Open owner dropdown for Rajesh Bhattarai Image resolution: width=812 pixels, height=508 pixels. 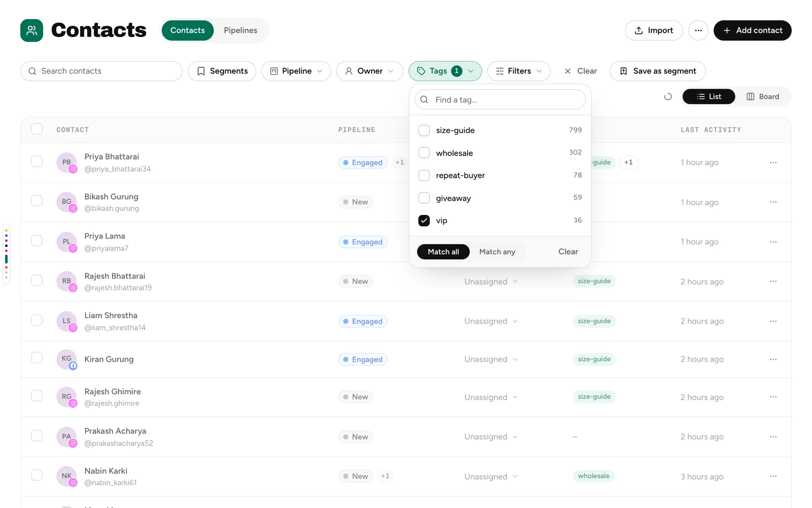(x=491, y=282)
